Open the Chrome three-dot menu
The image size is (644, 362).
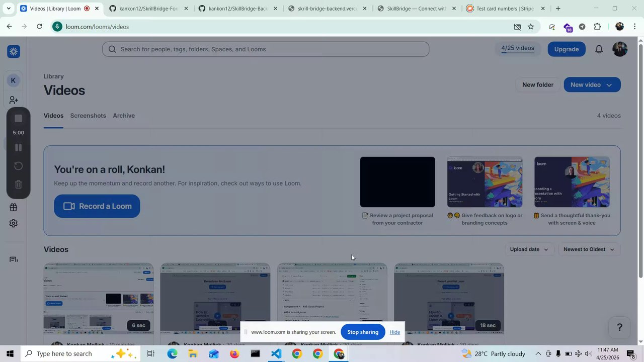point(634,27)
